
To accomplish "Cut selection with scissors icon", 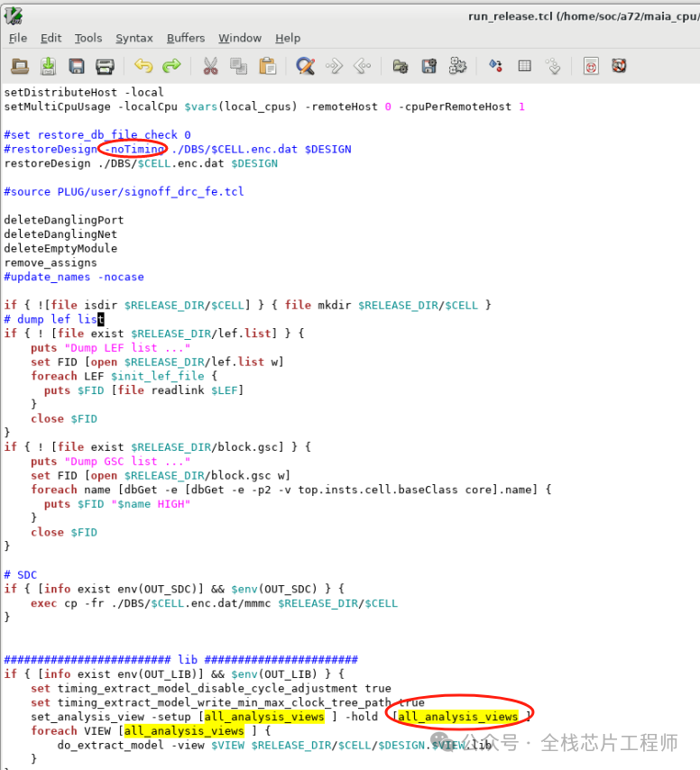I will tap(210, 66).
